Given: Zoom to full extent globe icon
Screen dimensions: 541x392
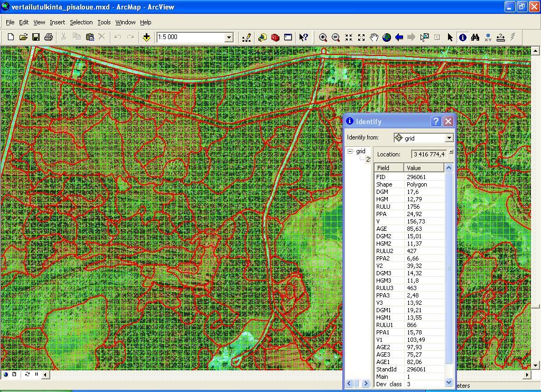Looking at the screenshot, I should pos(386,38).
